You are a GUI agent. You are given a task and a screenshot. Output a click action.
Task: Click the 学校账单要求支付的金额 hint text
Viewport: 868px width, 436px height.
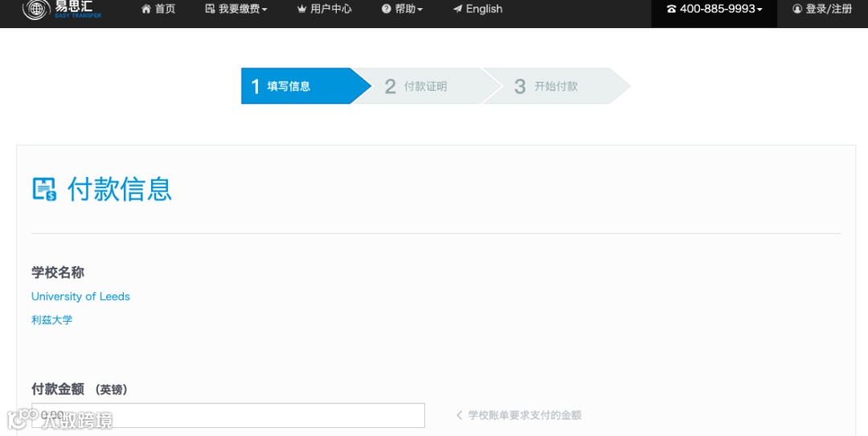(x=524, y=416)
